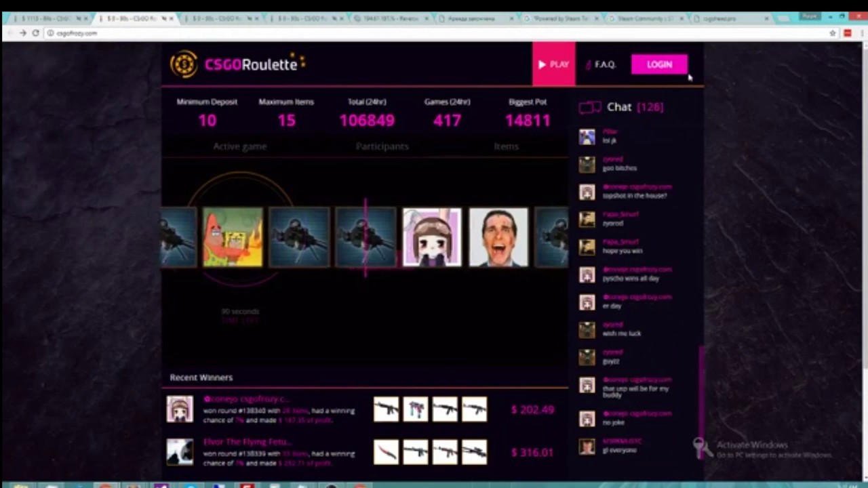Click the anime girl avatar in roulette
868x488 pixels.
pyautogui.click(x=432, y=237)
